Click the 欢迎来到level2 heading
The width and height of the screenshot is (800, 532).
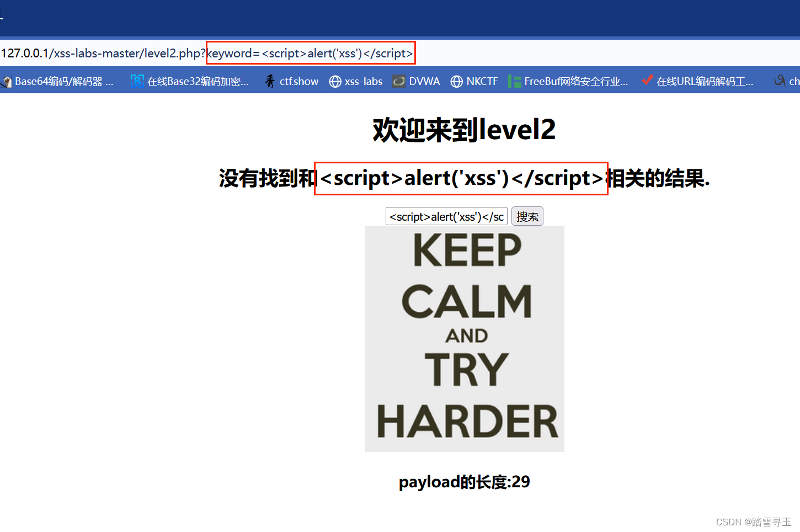coord(464,130)
